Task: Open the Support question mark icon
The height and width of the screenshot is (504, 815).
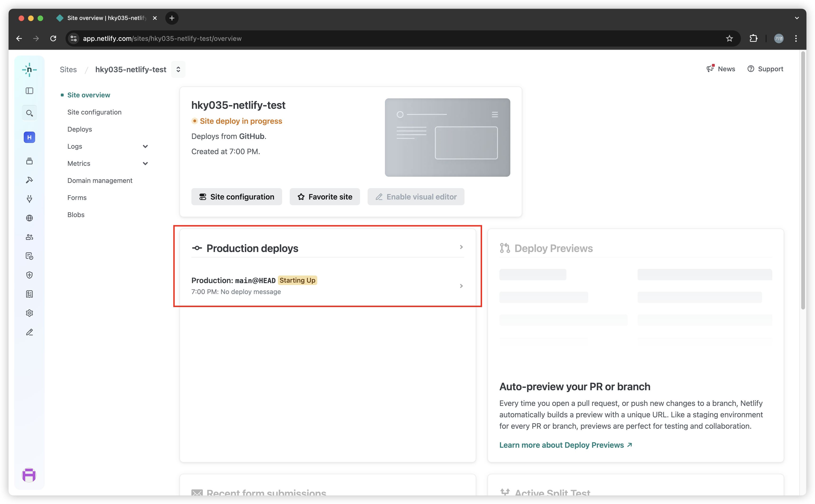Action: coord(750,69)
